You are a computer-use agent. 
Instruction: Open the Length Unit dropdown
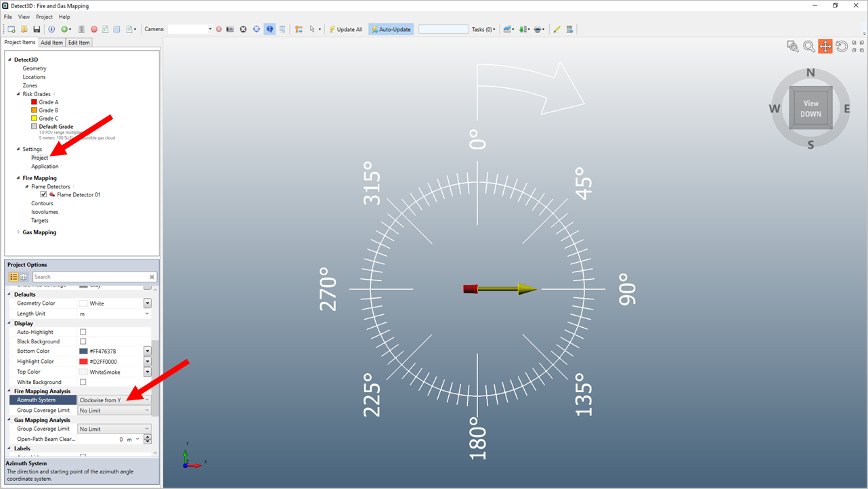147,314
